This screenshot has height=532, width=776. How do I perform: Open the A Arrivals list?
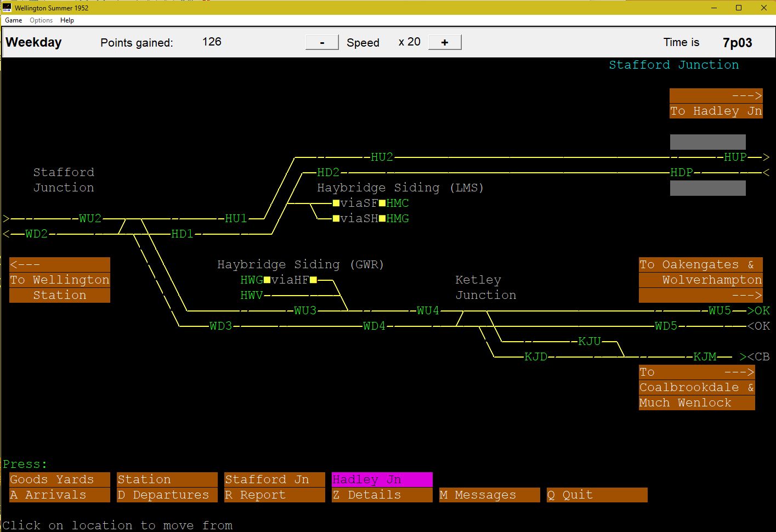point(59,495)
